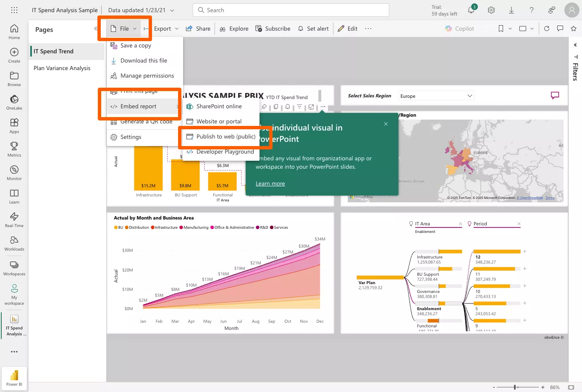
Task: Click the Refresh visuals icon
Action: point(547,29)
